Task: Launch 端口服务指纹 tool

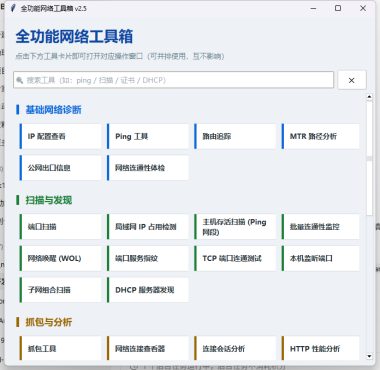Action: point(148,258)
